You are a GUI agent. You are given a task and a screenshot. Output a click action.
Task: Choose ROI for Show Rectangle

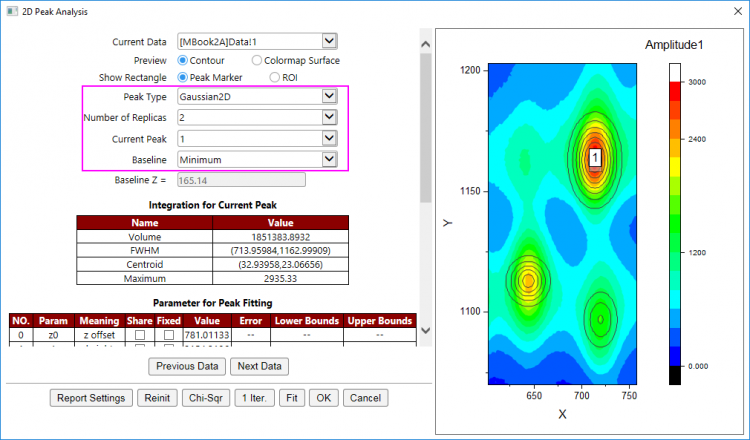[275, 77]
